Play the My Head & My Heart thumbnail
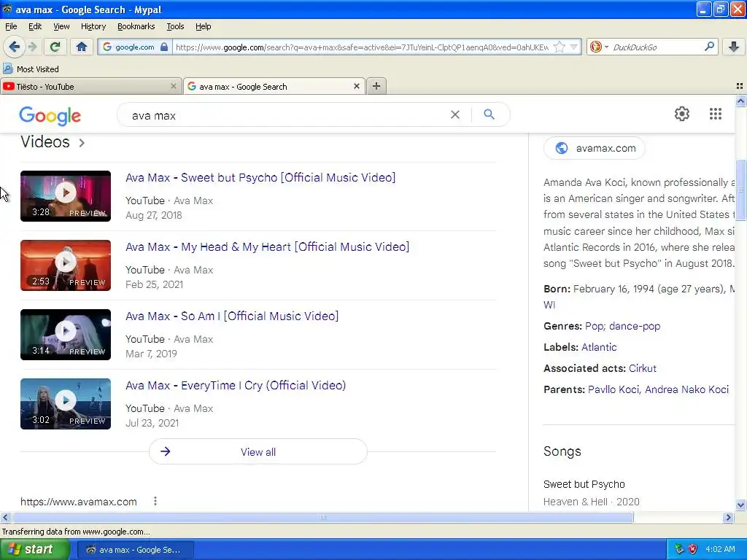 tap(65, 265)
